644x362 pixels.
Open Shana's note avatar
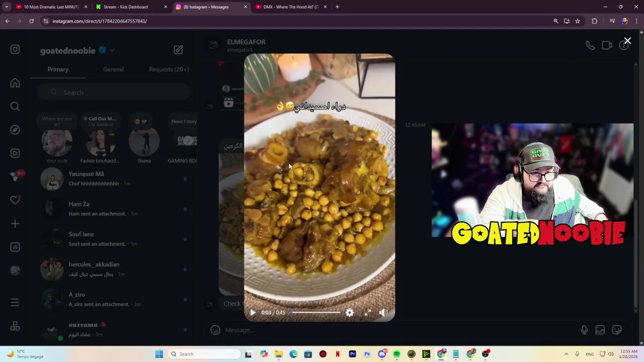pos(144,142)
